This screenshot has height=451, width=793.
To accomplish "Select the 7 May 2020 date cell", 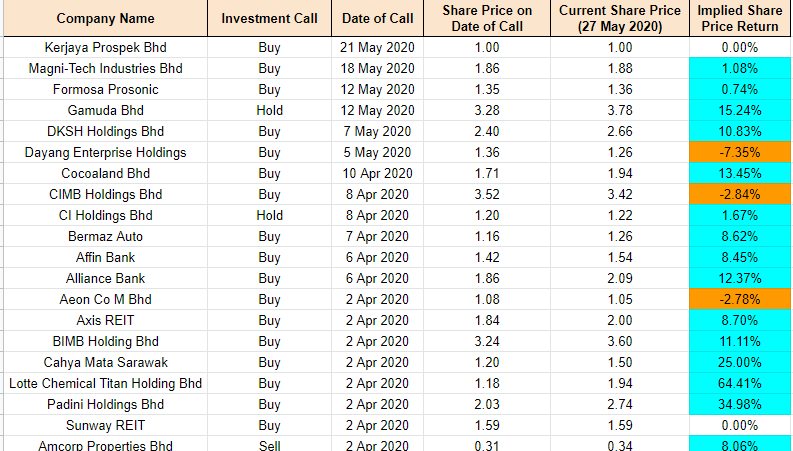I will click(377, 131).
